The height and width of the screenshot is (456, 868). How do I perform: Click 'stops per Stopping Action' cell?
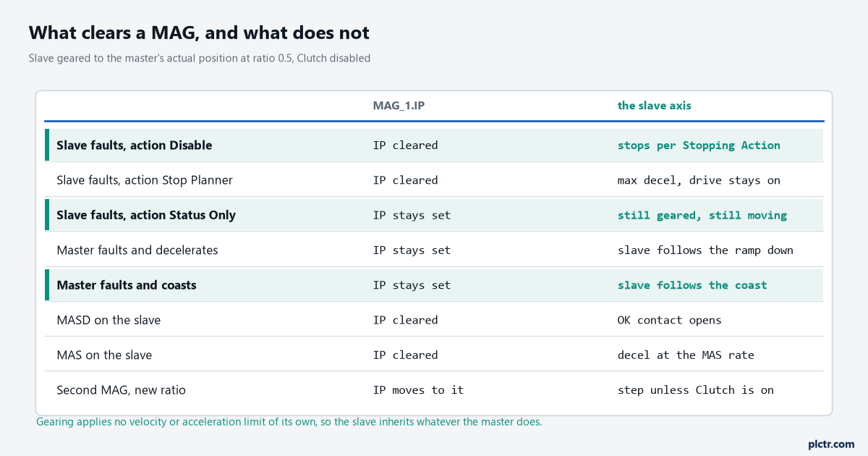coord(699,145)
